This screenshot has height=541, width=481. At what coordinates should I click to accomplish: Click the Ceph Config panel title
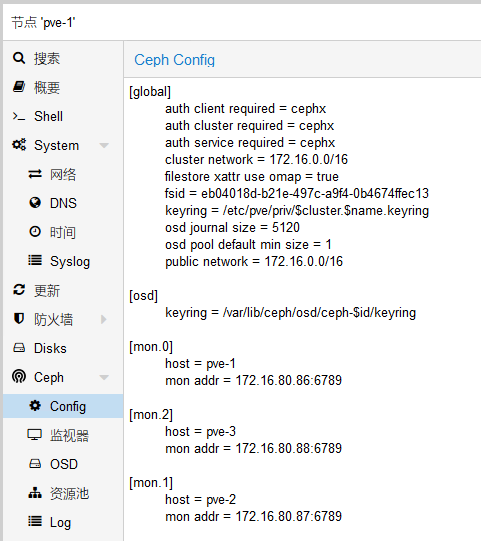point(175,60)
